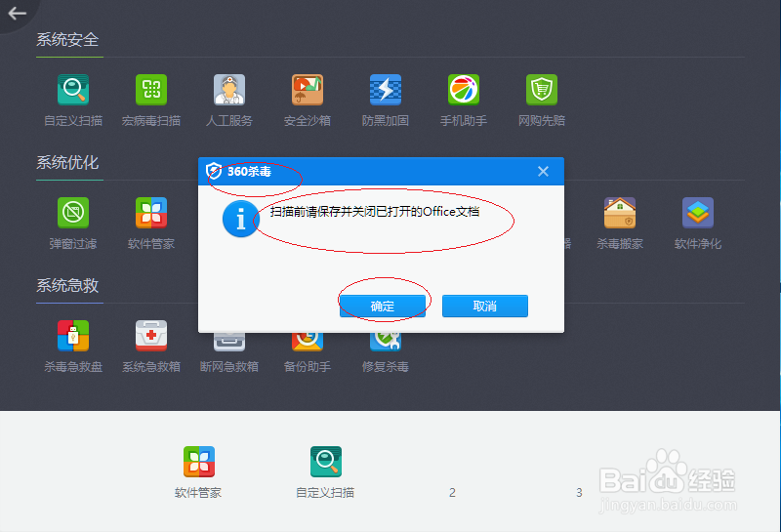Click the empty slot labeled 2
781x532 pixels.
click(452, 493)
